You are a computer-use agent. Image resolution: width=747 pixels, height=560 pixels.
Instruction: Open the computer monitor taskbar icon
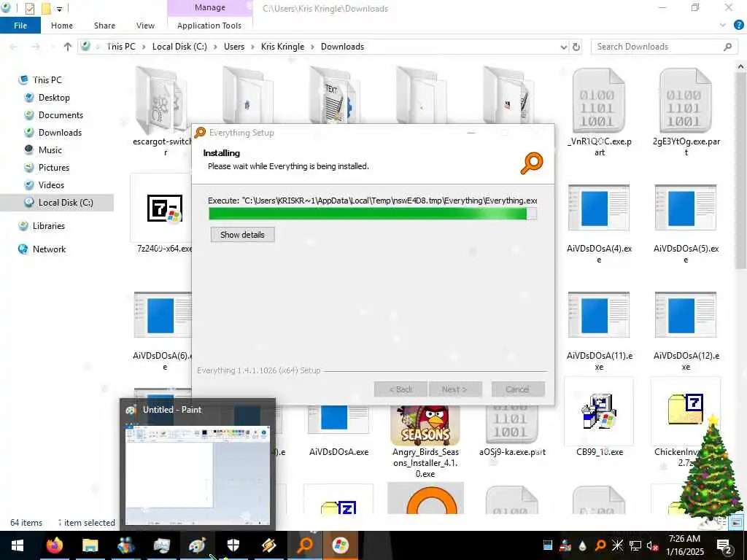161,545
